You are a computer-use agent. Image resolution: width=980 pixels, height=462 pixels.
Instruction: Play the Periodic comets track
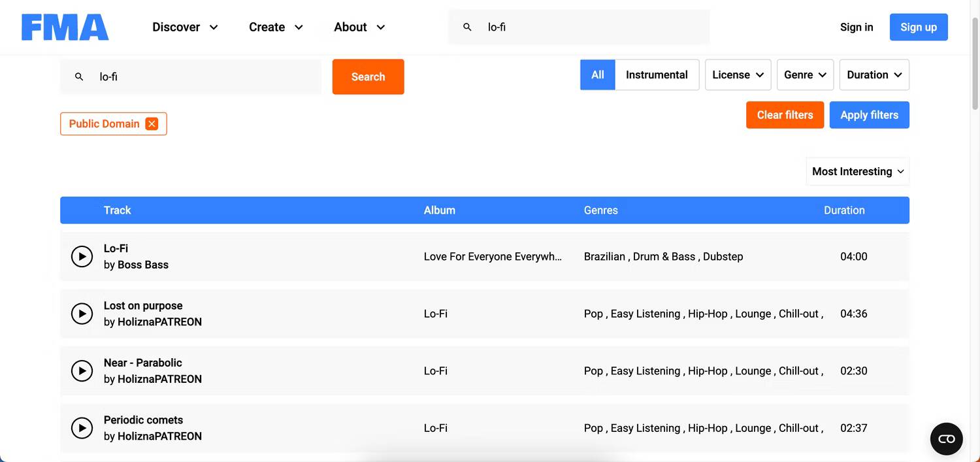tap(82, 428)
